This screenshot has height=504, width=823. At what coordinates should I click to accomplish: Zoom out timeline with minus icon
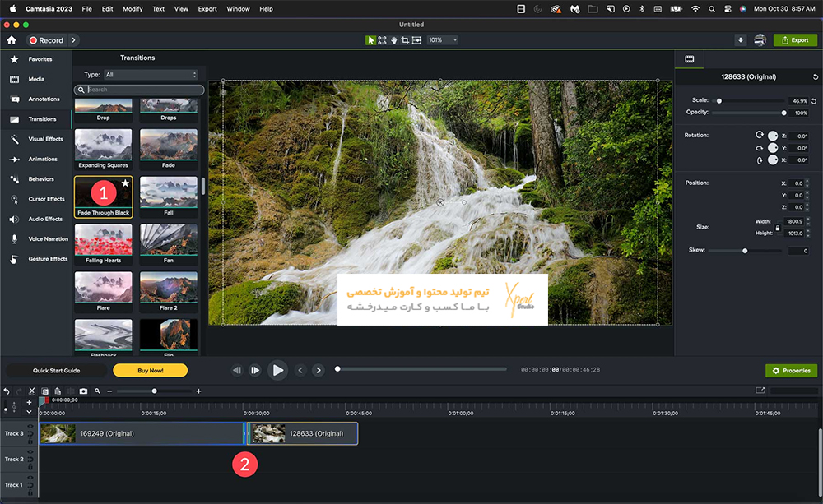109,391
